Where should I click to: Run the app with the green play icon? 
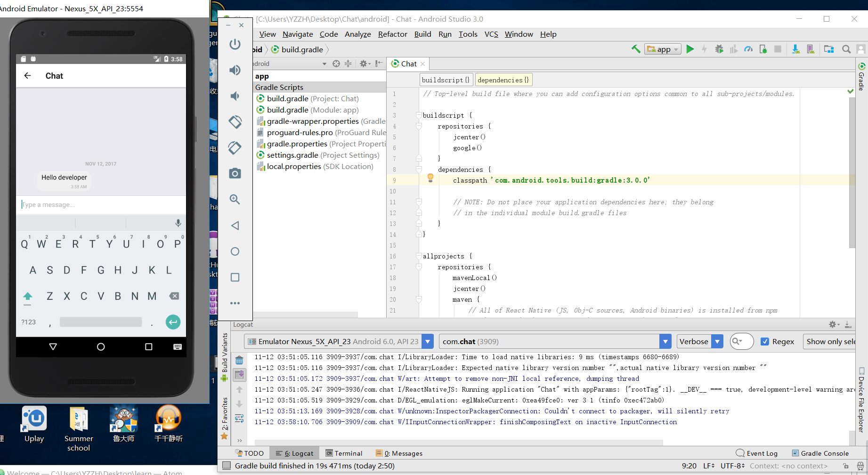pyautogui.click(x=690, y=49)
